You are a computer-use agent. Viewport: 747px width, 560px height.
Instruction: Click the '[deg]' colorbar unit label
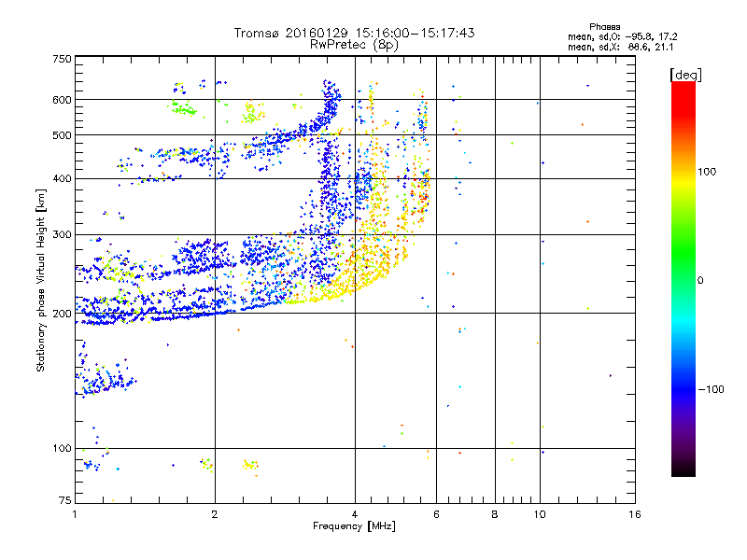[x=685, y=75]
